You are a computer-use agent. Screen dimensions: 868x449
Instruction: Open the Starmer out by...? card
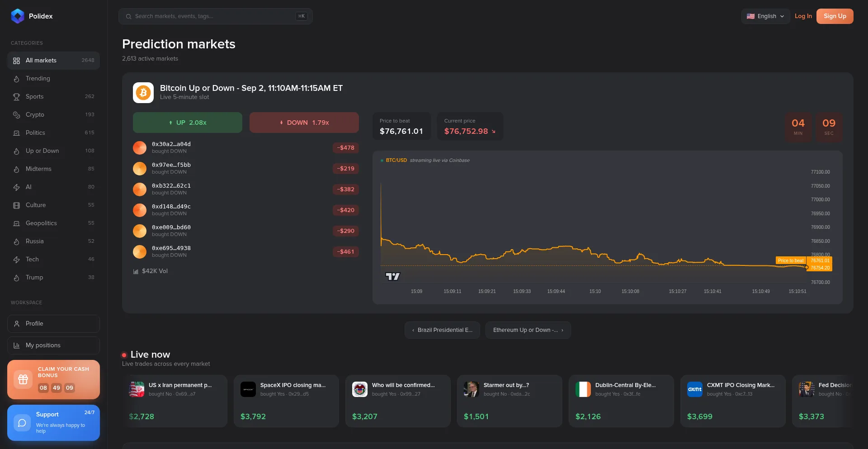(509, 401)
